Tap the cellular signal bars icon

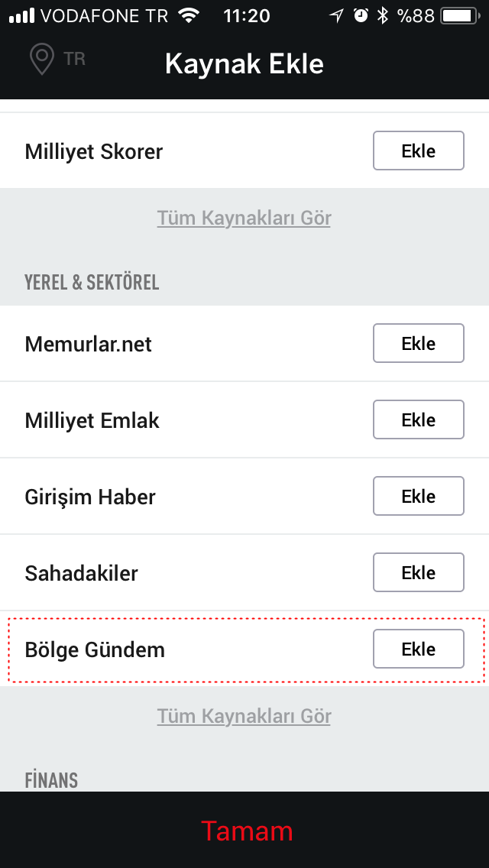(x=21, y=15)
